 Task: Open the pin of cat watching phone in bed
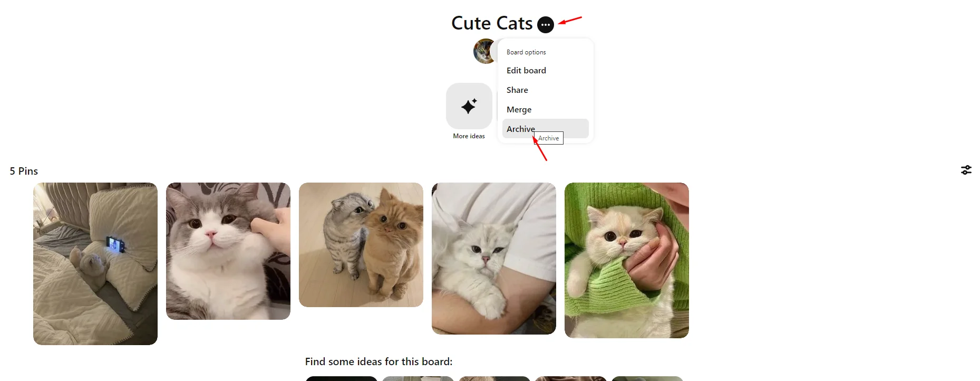tap(95, 264)
